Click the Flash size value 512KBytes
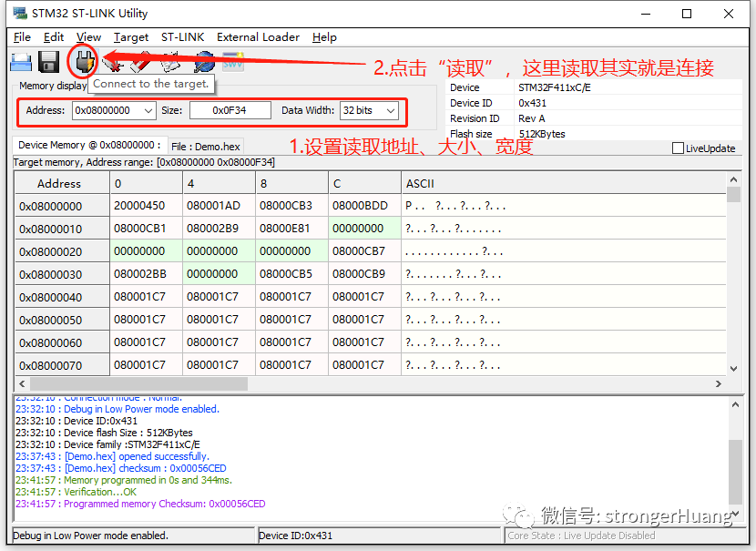 pyautogui.click(x=542, y=134)
